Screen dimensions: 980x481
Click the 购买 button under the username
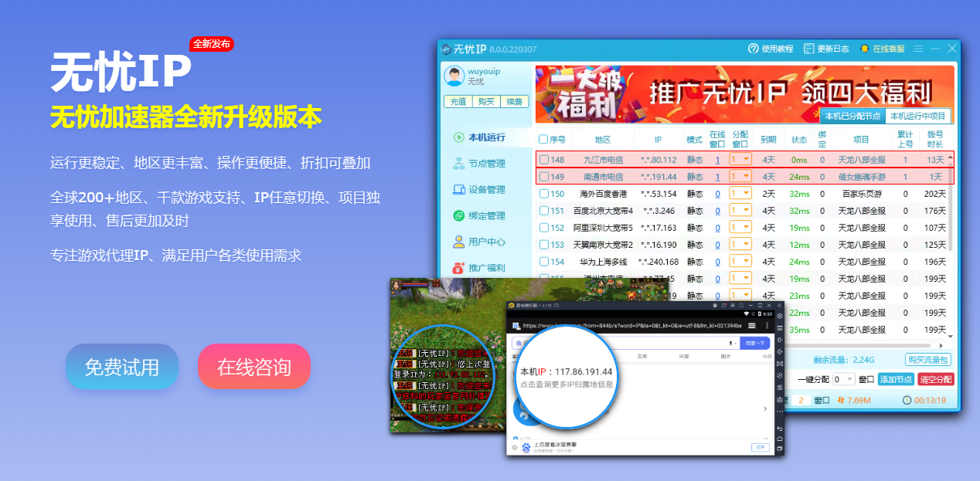485,101
